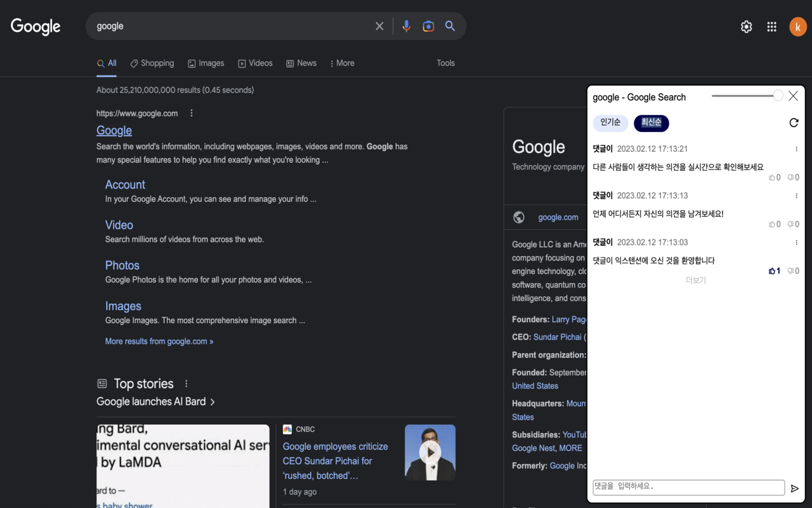Open the Video sitelink
The height and width of the screenshot is (508, 812).
pyautogui.click(x=119, y=225)
